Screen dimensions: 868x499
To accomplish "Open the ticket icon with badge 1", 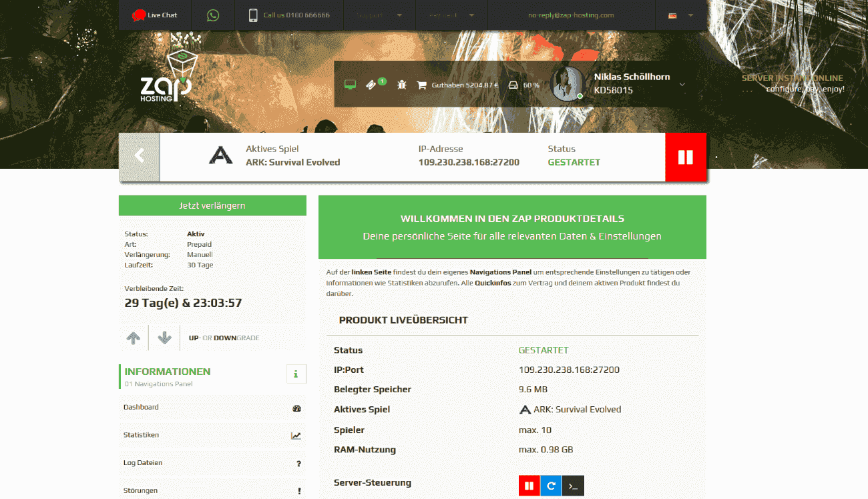I will [x=374, y=84].
